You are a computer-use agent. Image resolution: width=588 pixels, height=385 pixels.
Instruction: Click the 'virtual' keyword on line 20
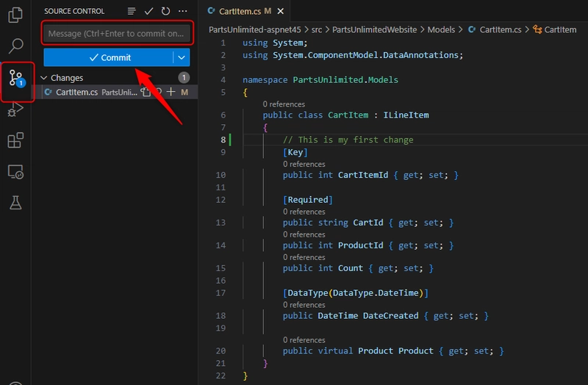tap(335, 351)
